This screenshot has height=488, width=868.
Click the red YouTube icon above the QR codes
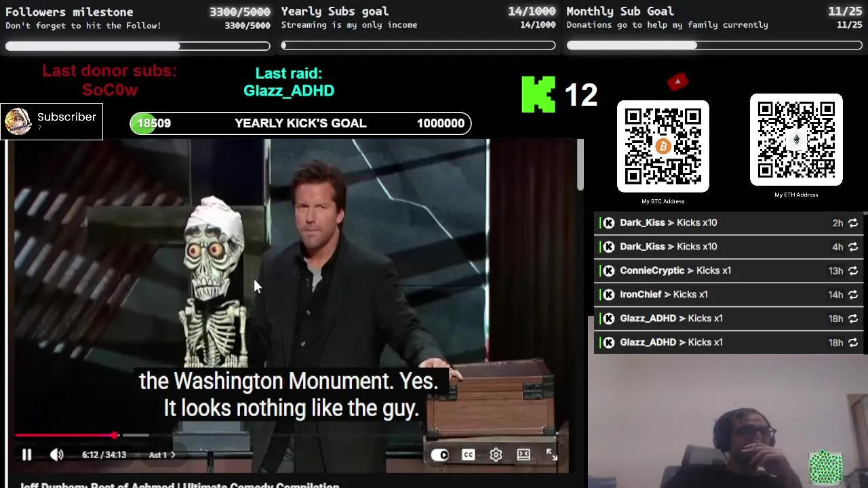[x=677, y=82]
